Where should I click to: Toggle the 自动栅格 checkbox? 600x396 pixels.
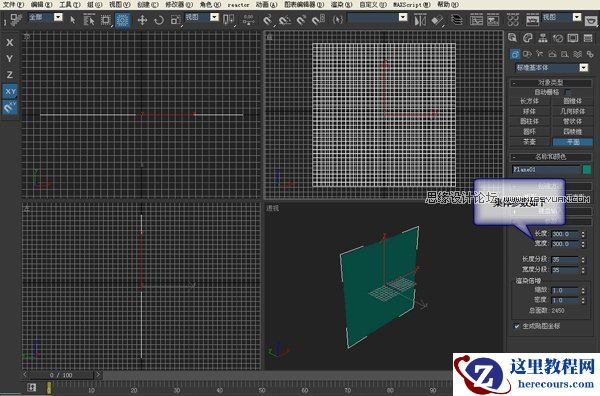click(568, 92)
